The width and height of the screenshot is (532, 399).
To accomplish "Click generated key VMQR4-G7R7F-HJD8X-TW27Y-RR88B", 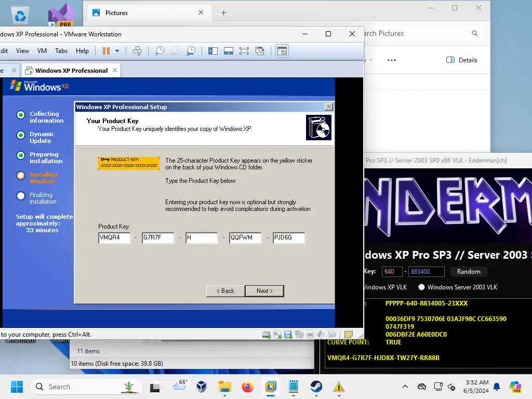I will pyautogui.click(x=383, y=357).
